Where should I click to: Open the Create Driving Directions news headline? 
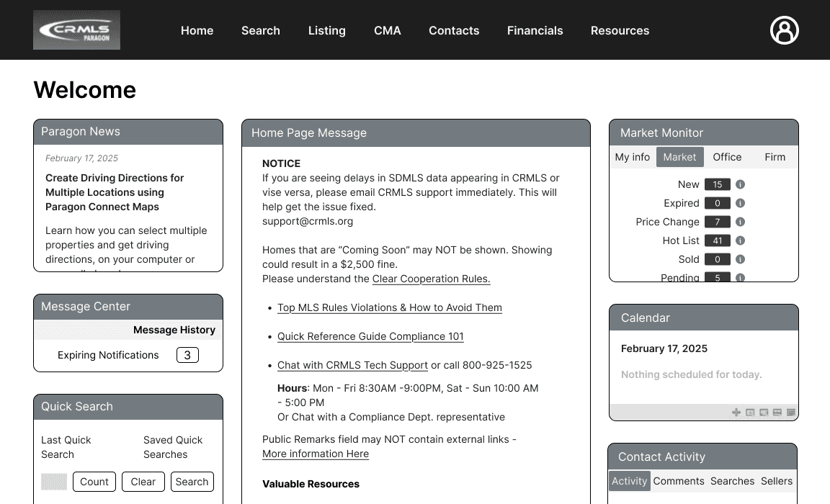point(115,192)
